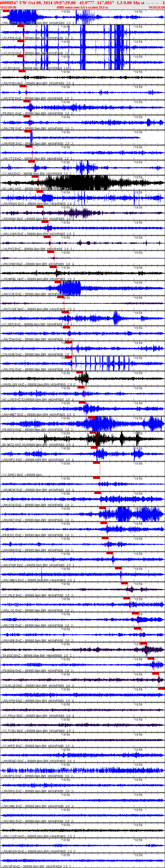Click red pick marker on BK.MOD trace
The width and height of the screenshot is (165, 868).
tap(93, 432)
